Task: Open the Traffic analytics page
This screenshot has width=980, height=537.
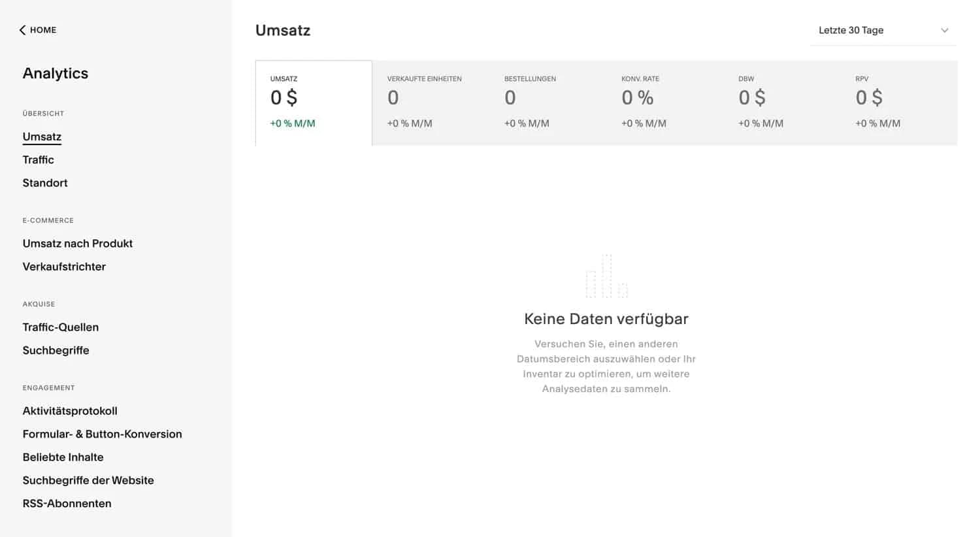Action: [38, 159]
